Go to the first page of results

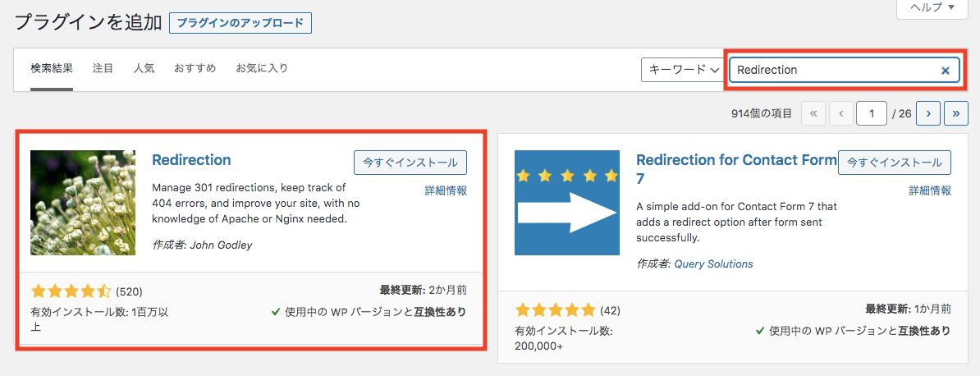click(x=813, y=113)
